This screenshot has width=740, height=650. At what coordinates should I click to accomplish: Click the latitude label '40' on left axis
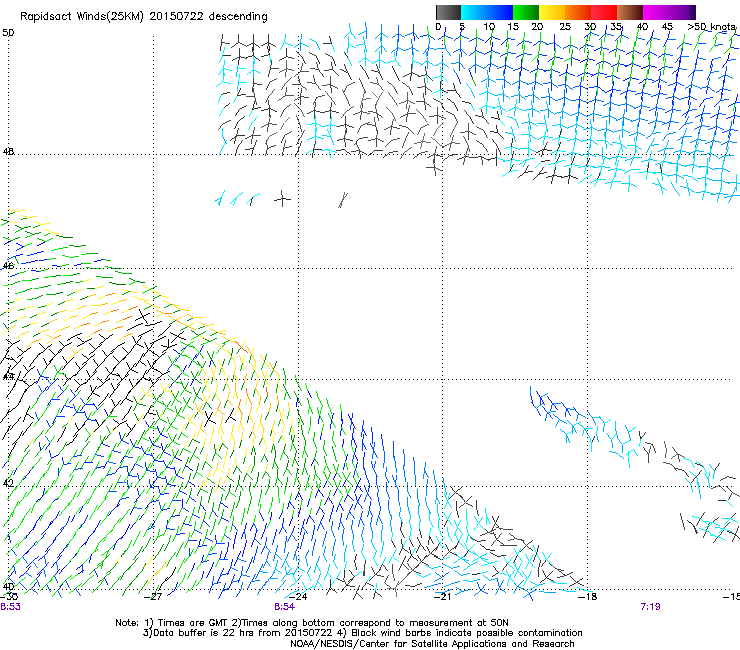coord(8,586)
